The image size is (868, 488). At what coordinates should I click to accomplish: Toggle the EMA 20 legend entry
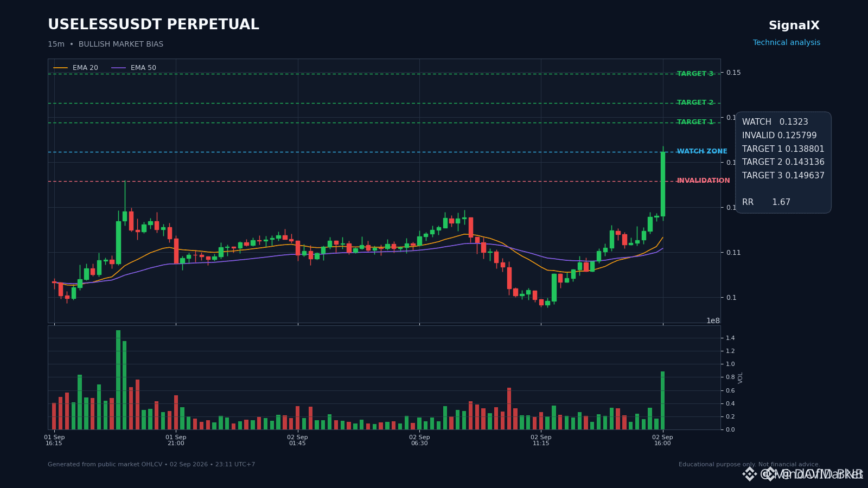click(76, 68)
